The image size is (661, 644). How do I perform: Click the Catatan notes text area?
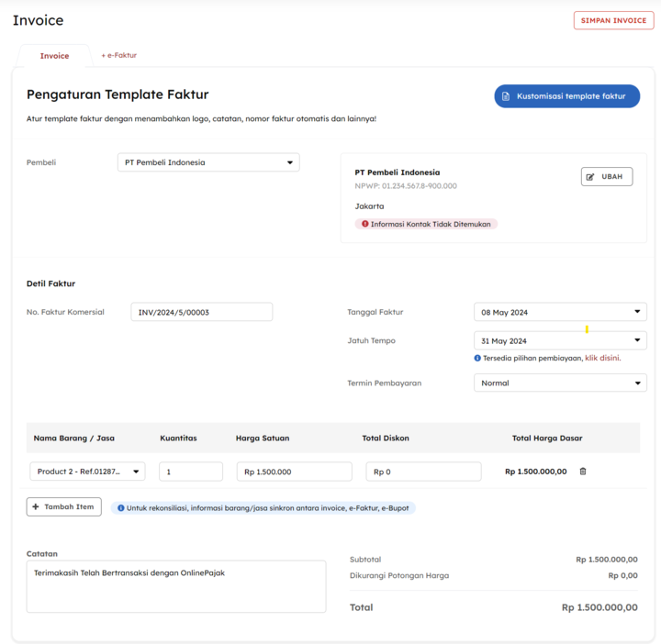176,586
